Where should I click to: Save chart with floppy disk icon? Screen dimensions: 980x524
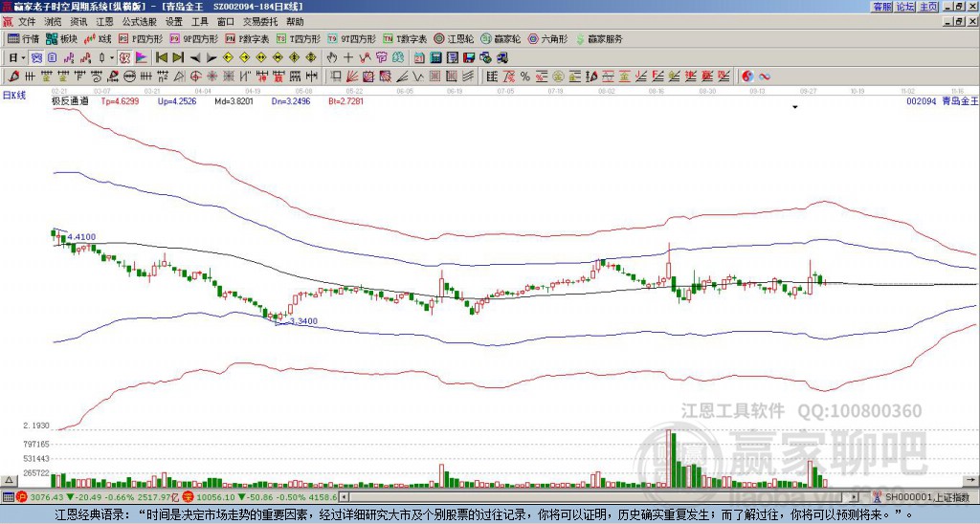click(469, 58)
